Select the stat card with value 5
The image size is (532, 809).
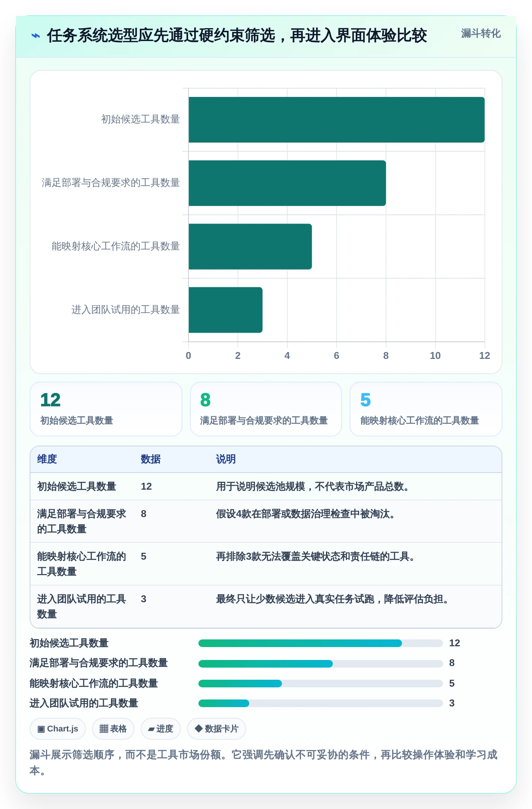(426, 409)
